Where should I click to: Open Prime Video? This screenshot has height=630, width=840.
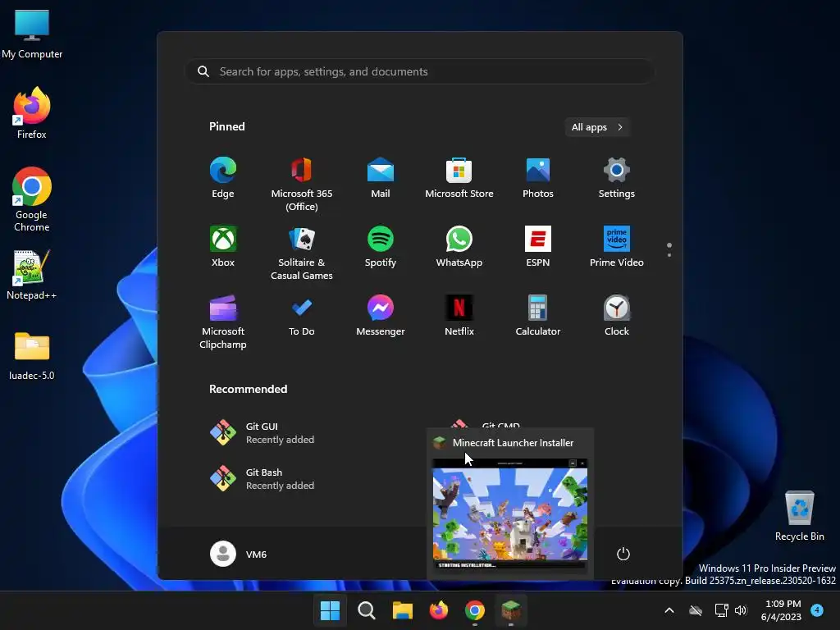click(x=617, y=246)
